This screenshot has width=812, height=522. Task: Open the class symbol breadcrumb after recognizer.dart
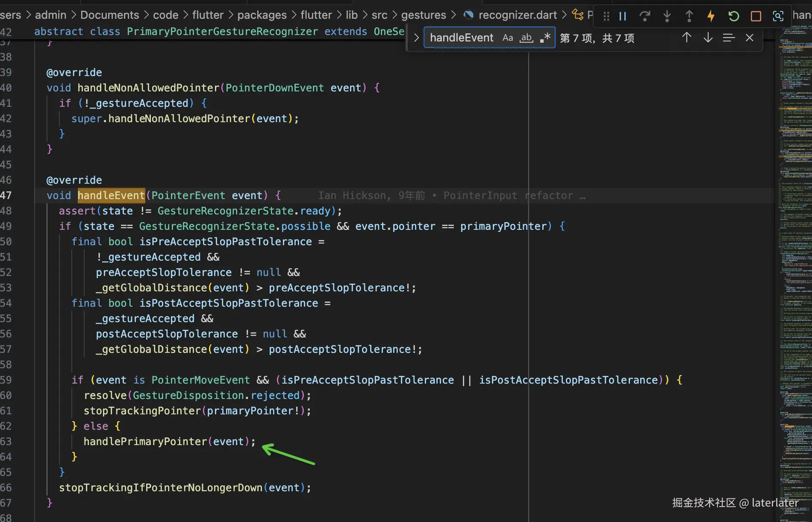coord(583,15)
